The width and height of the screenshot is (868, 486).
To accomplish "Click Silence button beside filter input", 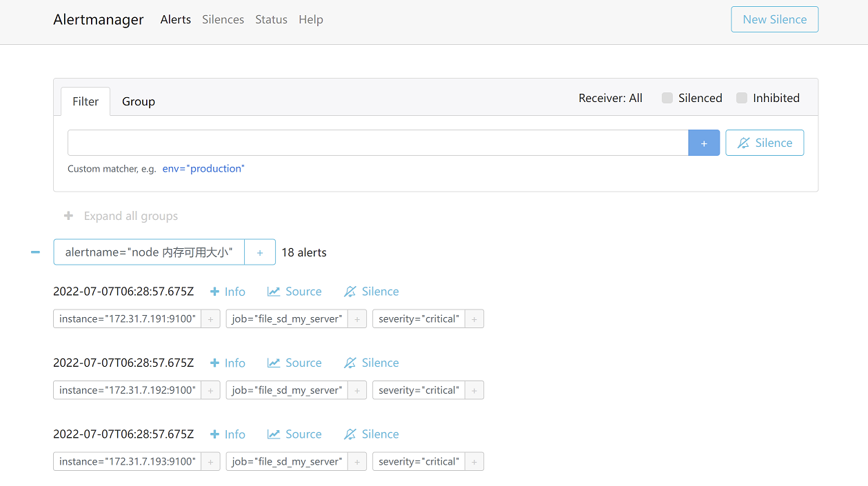I will [765, 143].
